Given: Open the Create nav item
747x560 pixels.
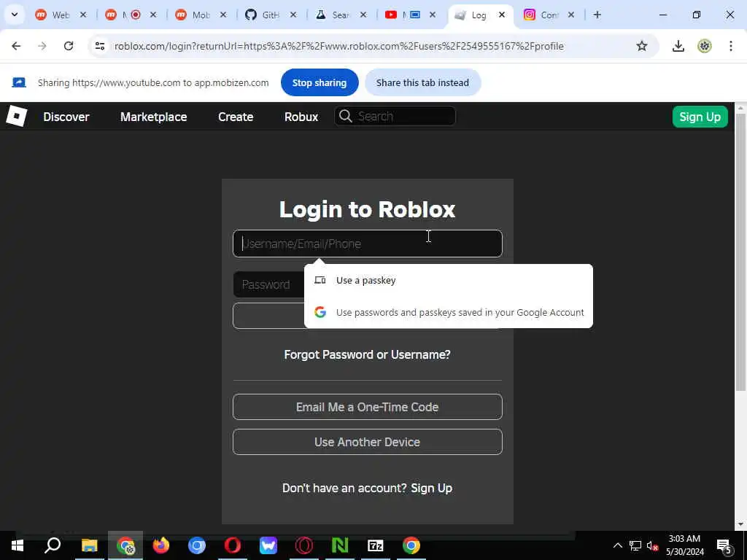Looking at the screenshot, I should 236,117.
